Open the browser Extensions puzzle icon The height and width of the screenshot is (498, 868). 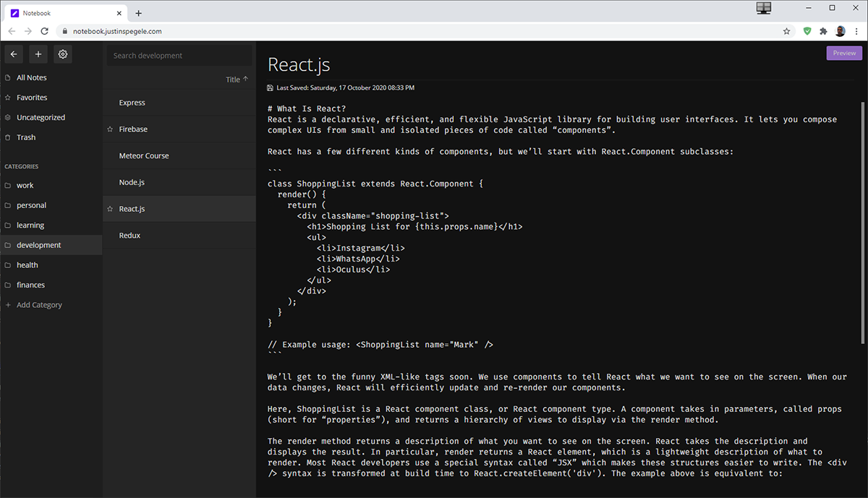pyautogui.click(x=823, y=31)
